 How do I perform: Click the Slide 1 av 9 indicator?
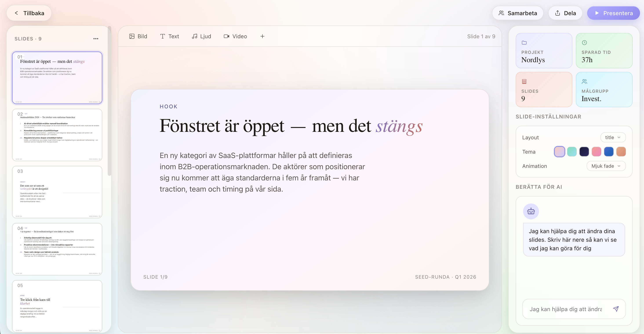point(481,36)
